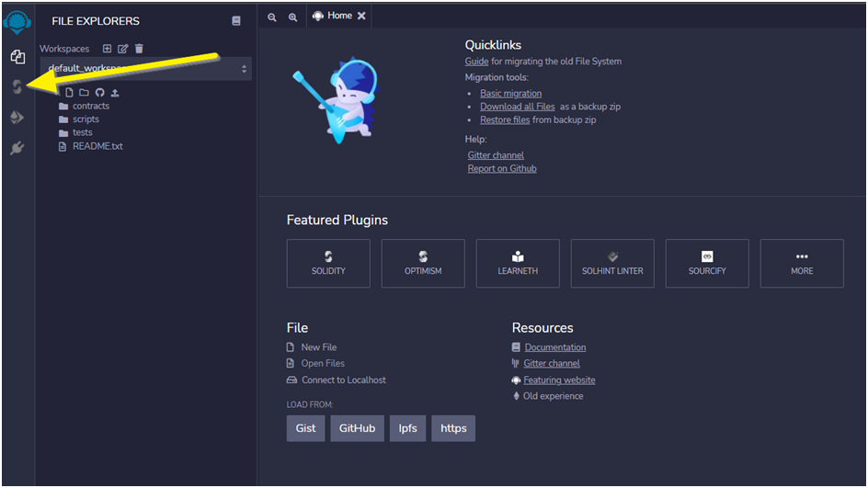
Task: Delete workspace with the trash icon
Action: pos(139,49)
